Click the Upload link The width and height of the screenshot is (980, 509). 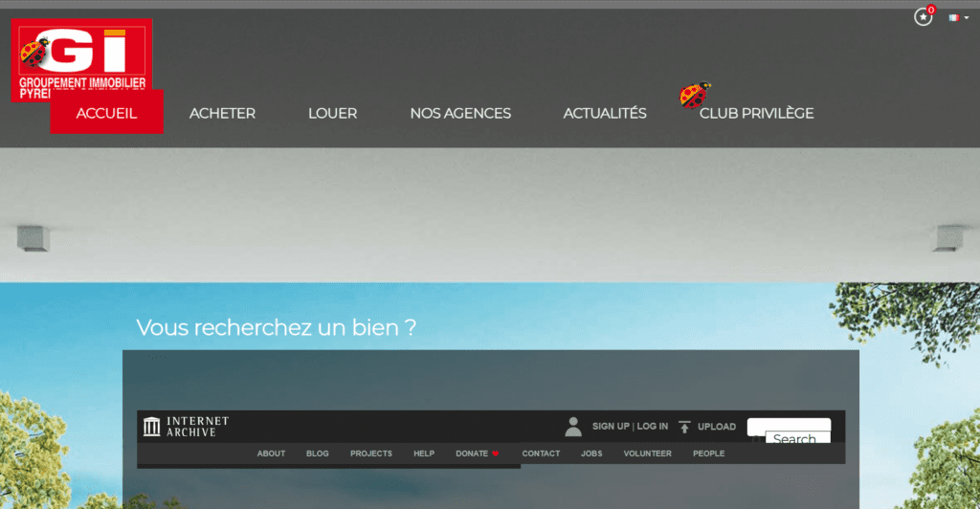716,427
